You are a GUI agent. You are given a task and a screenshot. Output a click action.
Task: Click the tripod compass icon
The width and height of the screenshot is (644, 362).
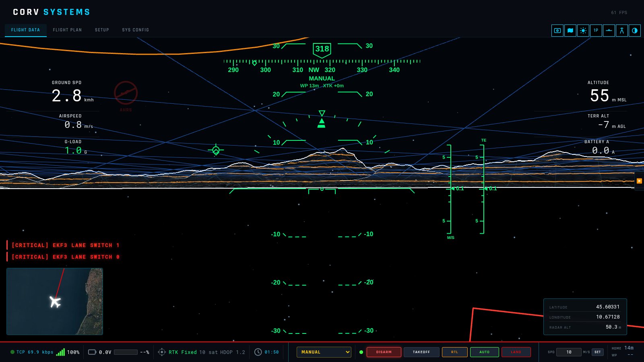click(622, 31)
